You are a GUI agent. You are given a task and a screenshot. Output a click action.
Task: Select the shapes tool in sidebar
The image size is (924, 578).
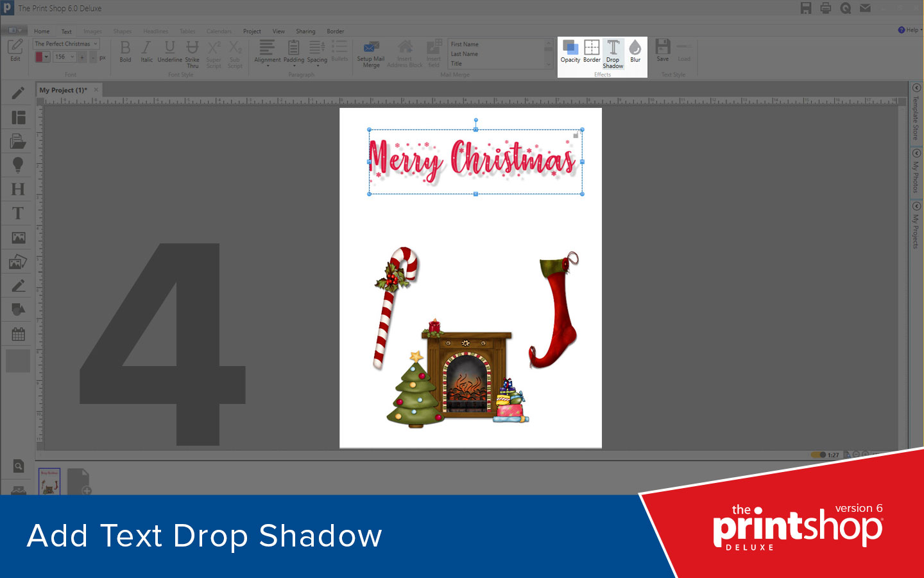click(18, 310)
